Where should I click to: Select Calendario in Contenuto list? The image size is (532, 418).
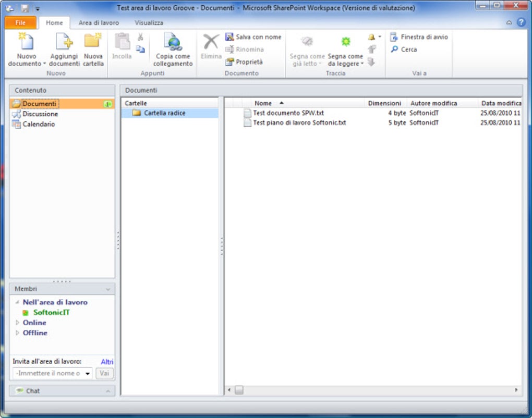[x=39, y=124]
